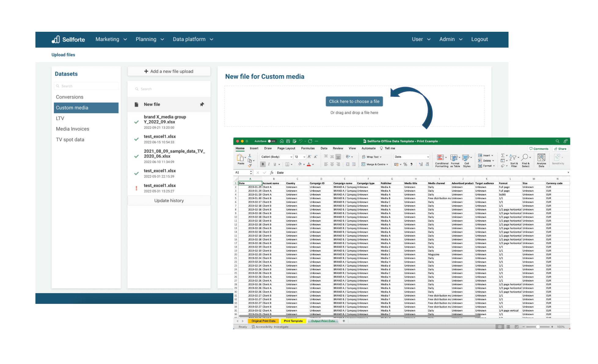Screen dimensions: 598x364
Task: Increase font size with the larger A icon
Action: pyautogui.click(x=309, y=157)
